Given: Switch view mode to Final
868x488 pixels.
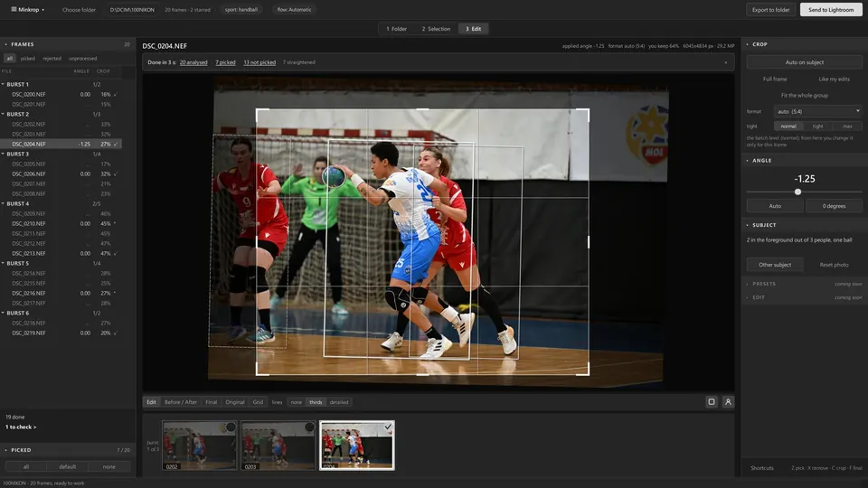Looking at the screenshot, I should tap(211, 402).
